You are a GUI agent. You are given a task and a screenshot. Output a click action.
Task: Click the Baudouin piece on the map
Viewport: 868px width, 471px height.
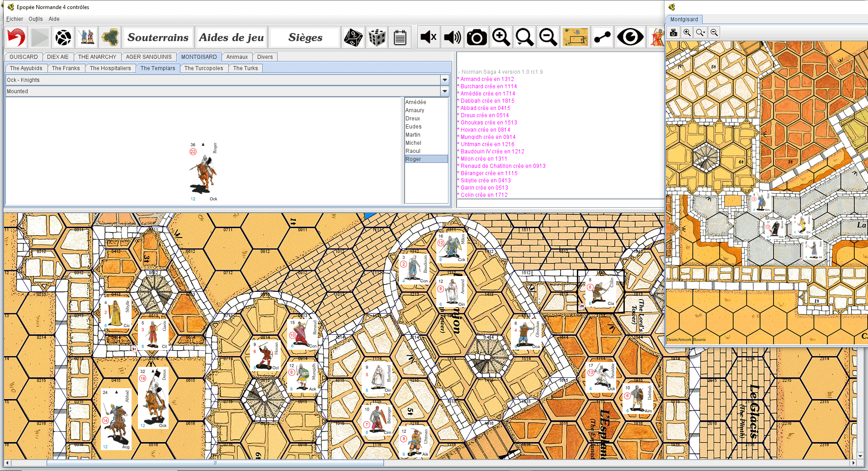(414, 269)
